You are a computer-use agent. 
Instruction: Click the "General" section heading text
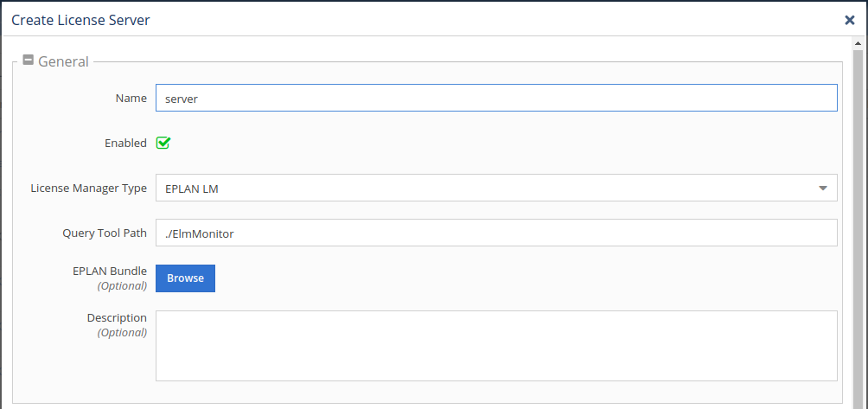[63, 61]
